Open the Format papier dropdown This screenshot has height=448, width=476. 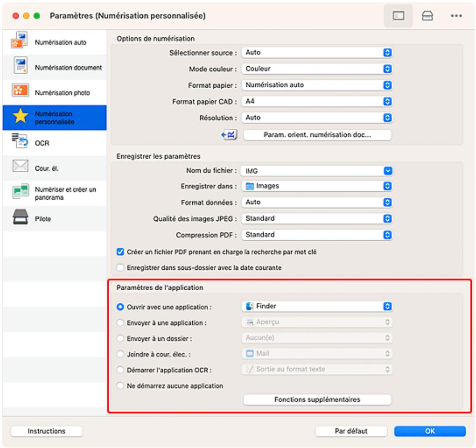coord(317,85)
